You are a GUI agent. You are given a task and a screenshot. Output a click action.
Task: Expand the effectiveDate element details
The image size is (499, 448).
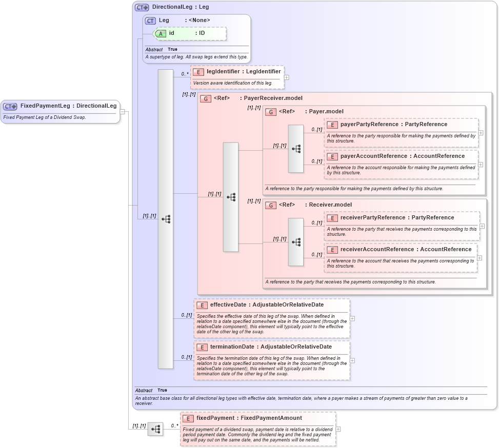point(353,318)
